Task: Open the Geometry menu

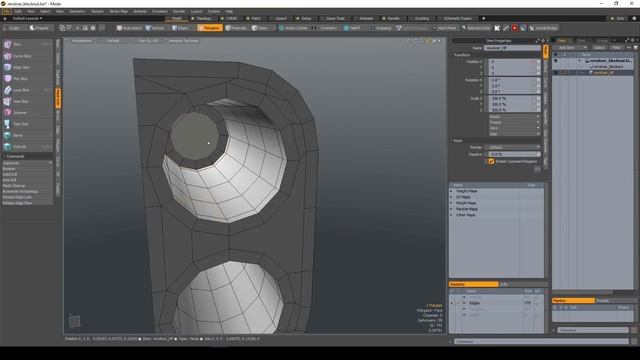Action: coord(77,11)
